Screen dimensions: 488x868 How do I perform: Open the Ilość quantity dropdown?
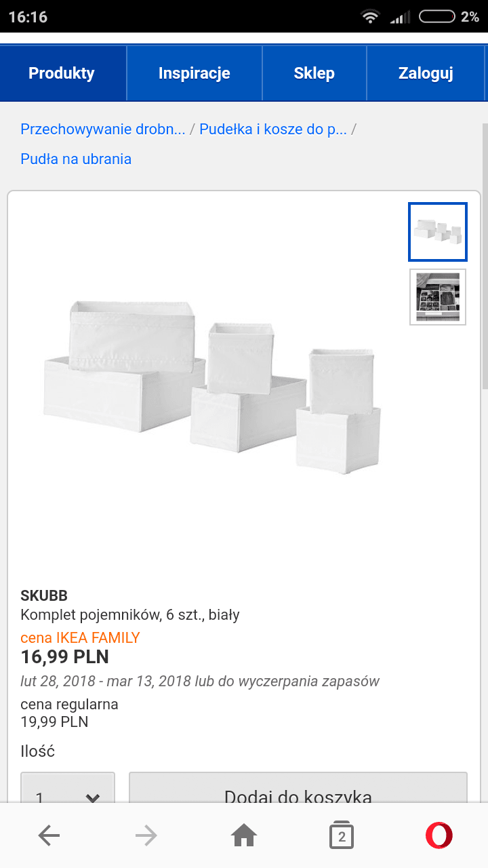coord(68,788)
